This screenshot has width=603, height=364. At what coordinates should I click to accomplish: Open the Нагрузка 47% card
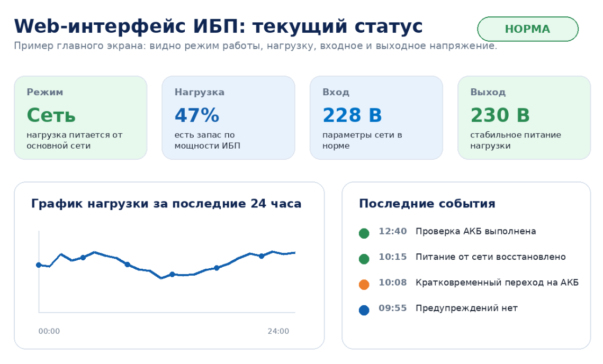(228, 117)
